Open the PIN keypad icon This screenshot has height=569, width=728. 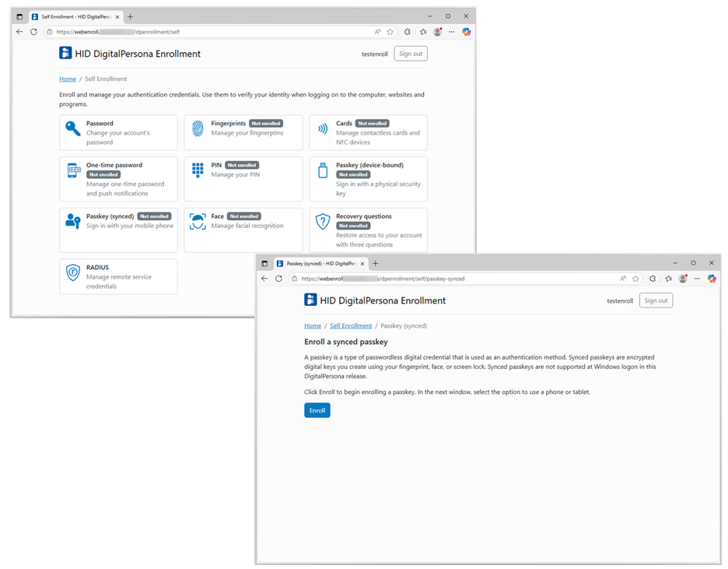(x=198, y=170)
